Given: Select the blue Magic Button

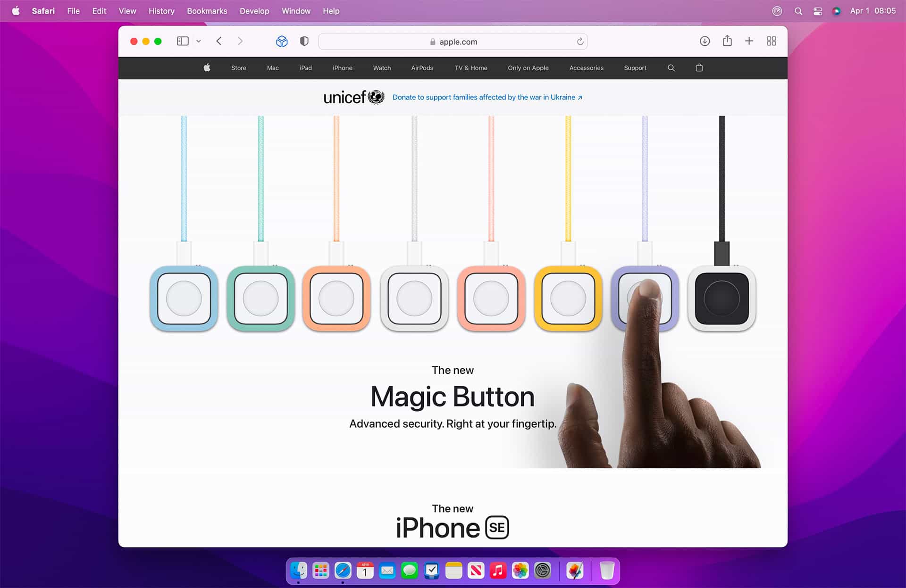Looking at the screenshot, I should (184, 298).
